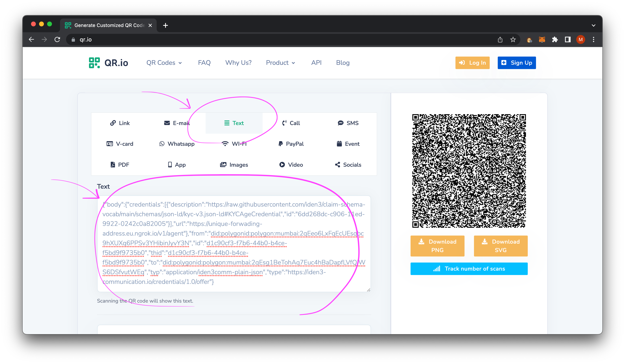The width and height of the screenshot is (625, 364).
Task: Click inside the Text input area
Action: tap(234, 243)
